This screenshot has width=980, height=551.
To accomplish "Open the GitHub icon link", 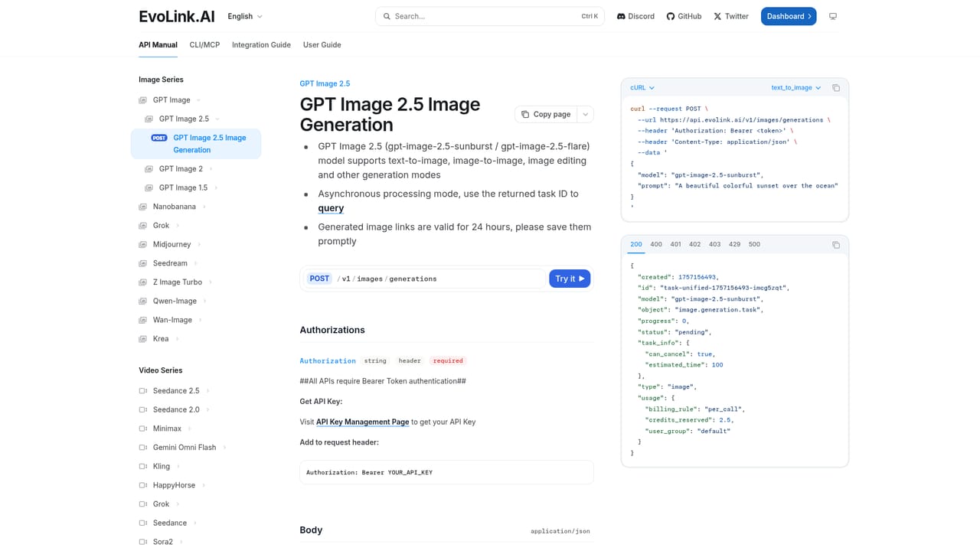I will pos(671,16).
